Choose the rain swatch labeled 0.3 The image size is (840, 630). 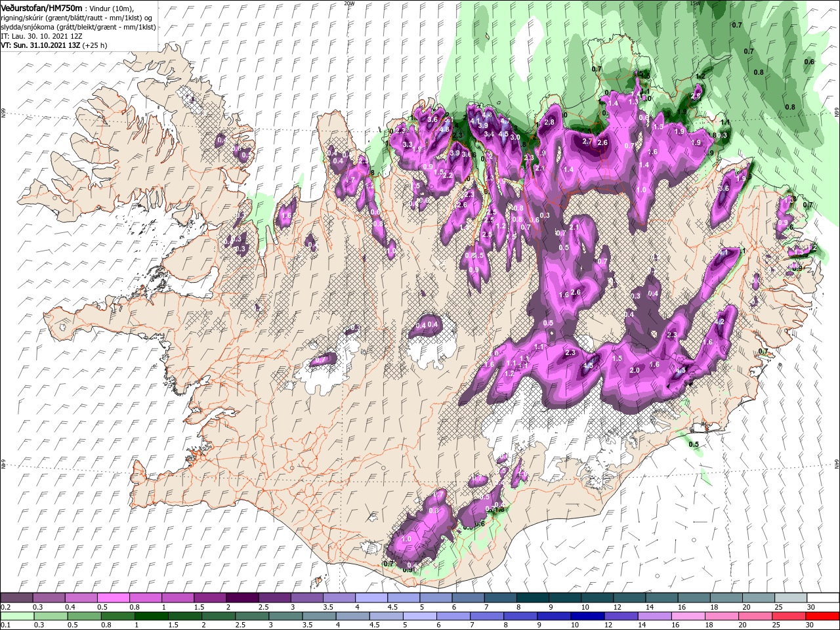tap(49, 616)
